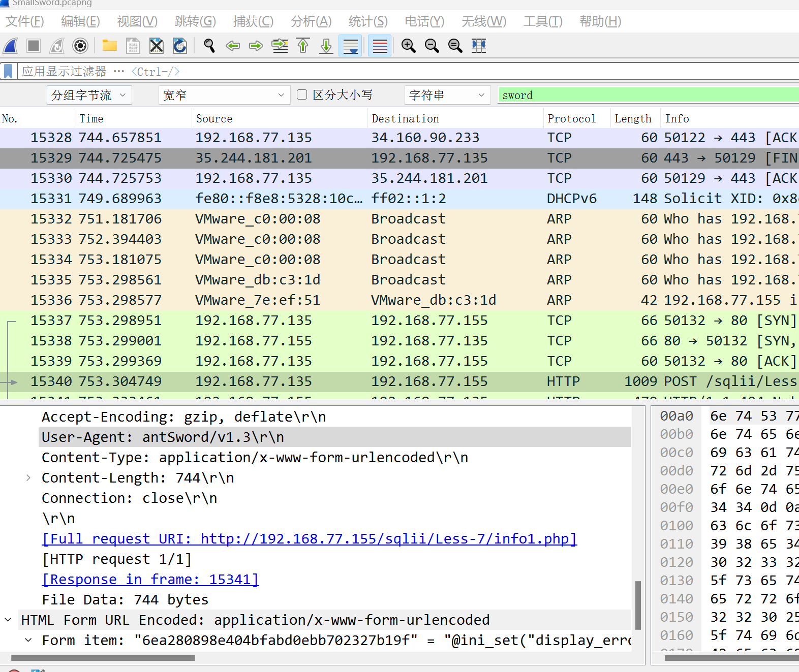The height and width of the screenshot is (672, 799).
Task: Zoom in on packet text
Action: [408, 46]
